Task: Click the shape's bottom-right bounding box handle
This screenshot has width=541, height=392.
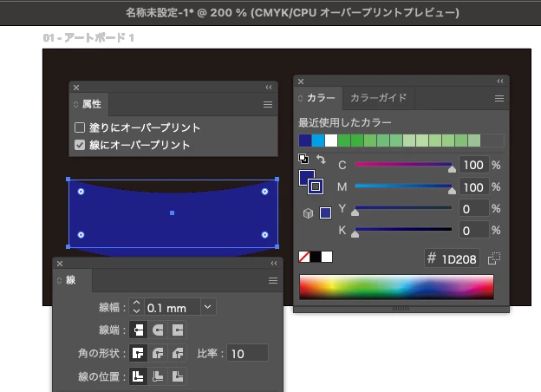Action: tap(277, 246)
